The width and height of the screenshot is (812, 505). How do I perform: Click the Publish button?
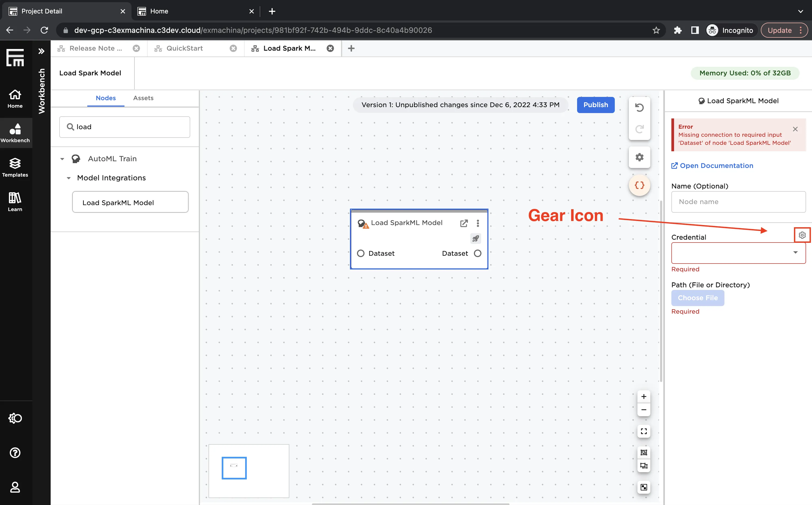(x=595, y=105)
